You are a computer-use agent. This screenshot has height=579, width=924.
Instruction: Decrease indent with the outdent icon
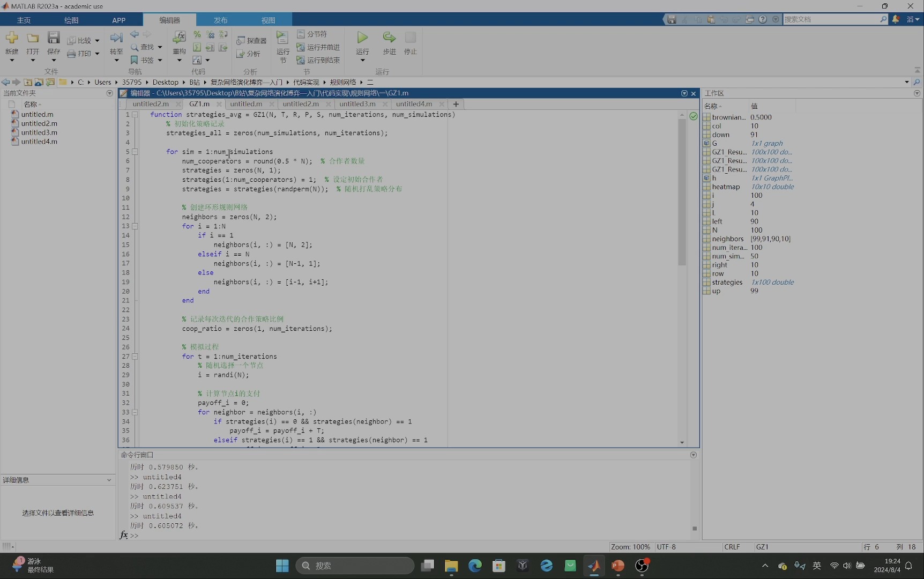[x=223, y=47]
